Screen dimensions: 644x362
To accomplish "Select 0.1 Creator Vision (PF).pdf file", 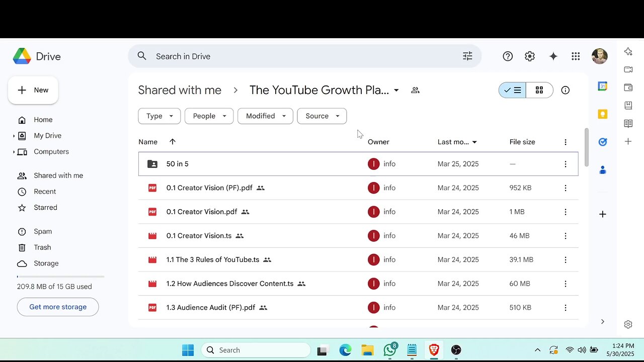I will 358,188.
